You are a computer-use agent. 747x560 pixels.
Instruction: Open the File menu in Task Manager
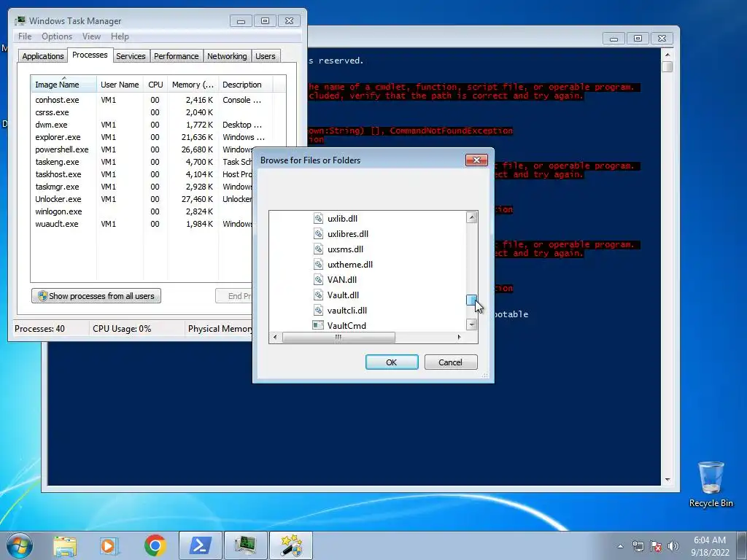(x=25, y=36)
